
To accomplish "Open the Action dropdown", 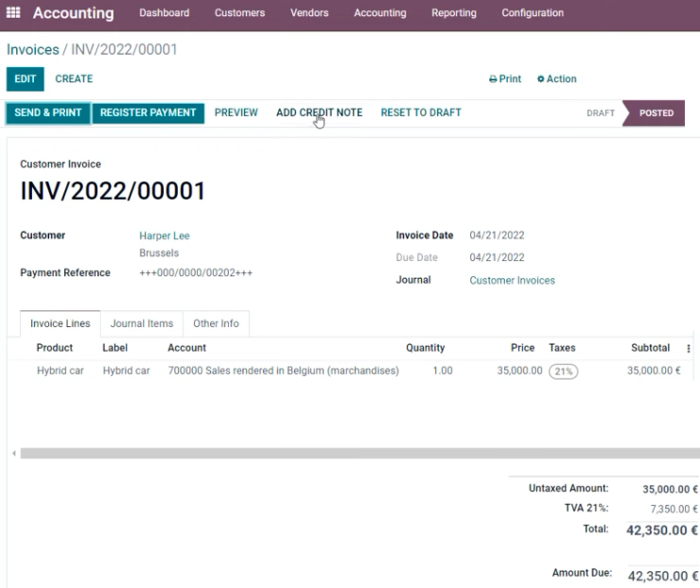I will 557,79.
